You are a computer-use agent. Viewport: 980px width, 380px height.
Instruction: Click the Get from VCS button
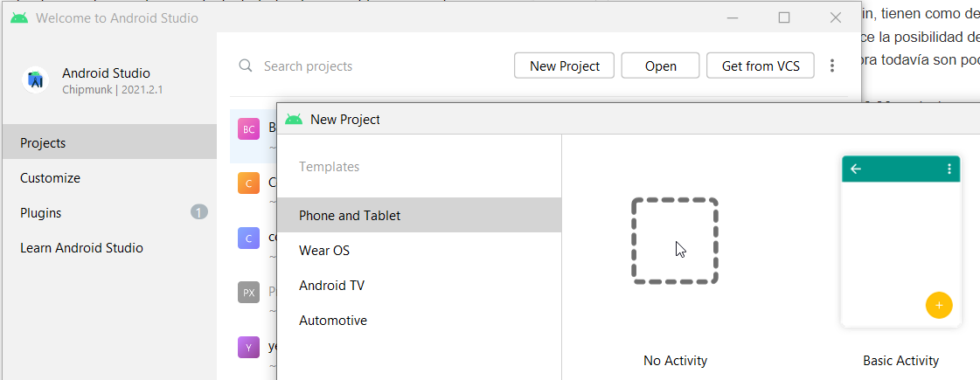(x=760, y=66)
